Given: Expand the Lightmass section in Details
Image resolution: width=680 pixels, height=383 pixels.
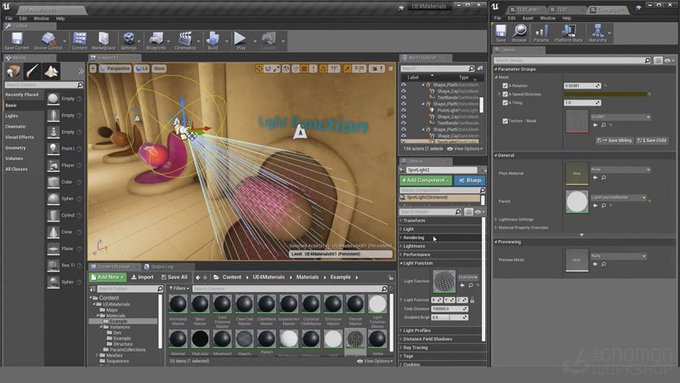Looking at the screenshot, I should pos(440,246).
